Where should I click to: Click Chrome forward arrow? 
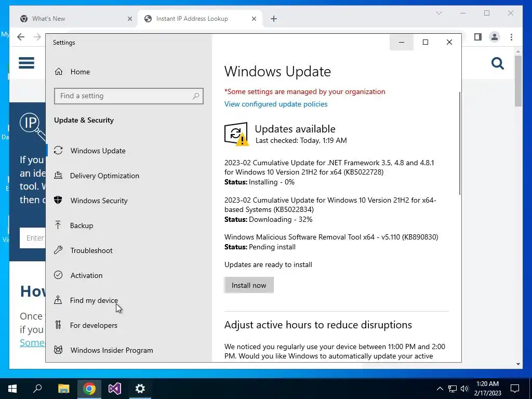coord(37,37)
